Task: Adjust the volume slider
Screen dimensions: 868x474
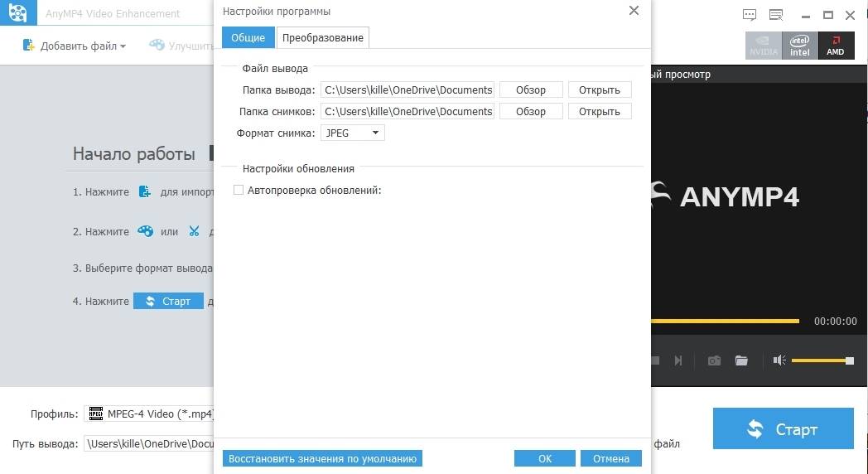Action: [822, 360]
